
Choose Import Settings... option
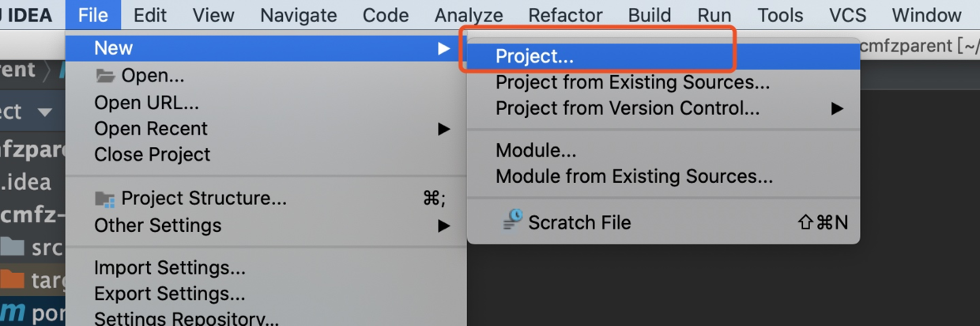[x=169, y=268]
